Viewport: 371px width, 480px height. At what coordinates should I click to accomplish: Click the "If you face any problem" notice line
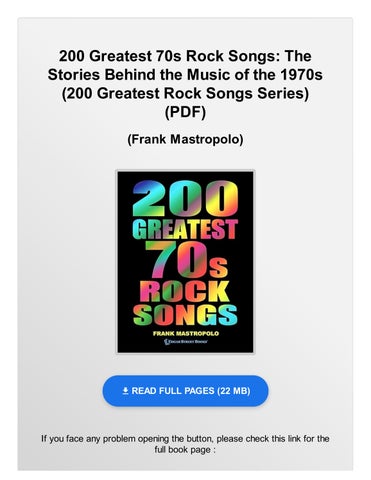tap(185, 438)
